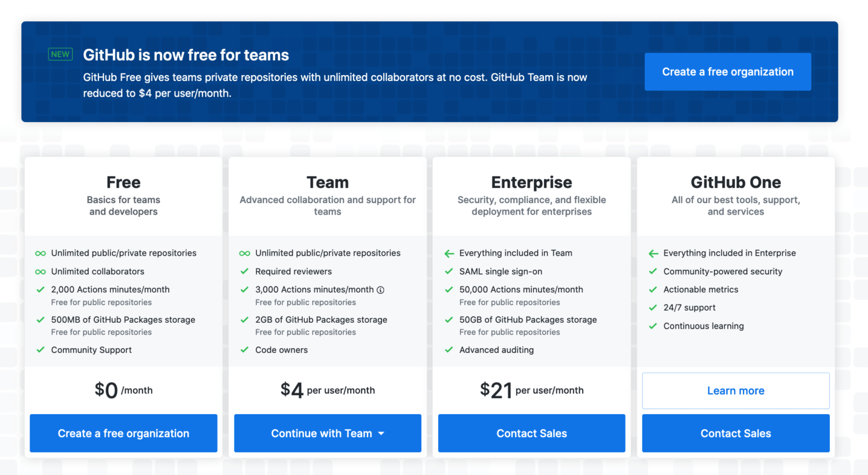
Task: Click the Free plan heading
Action: coord(123,182)
